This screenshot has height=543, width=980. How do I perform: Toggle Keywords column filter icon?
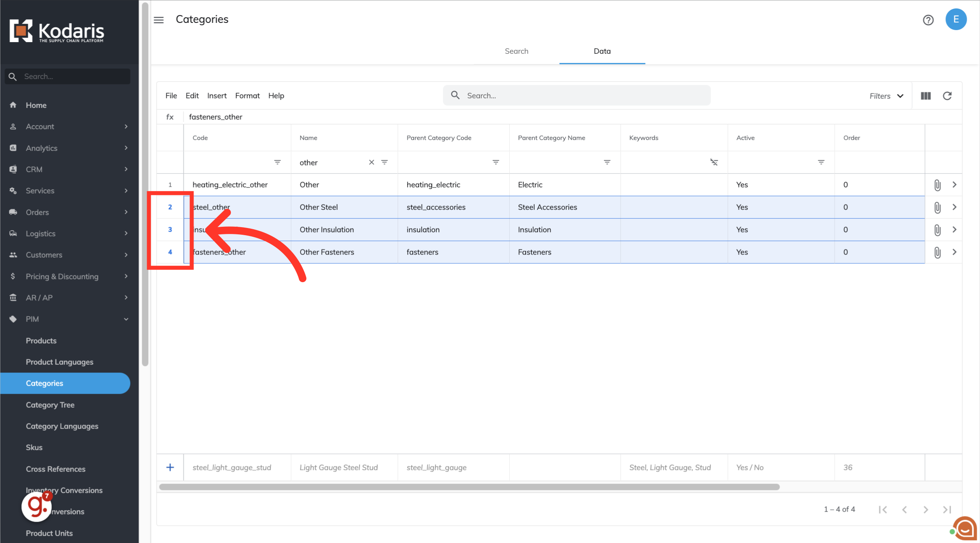point(714,162)
